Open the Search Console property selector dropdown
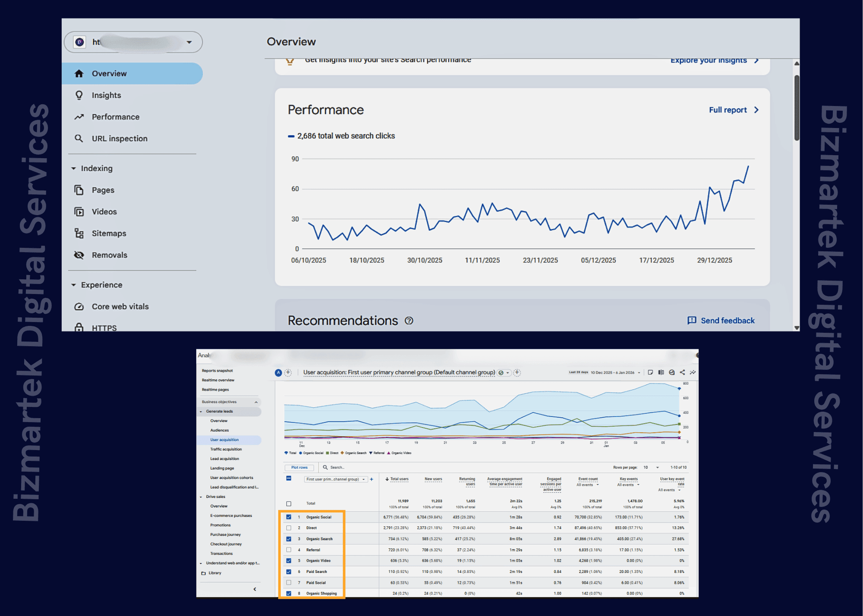Screen dimensions: 863x616 coord(133,42)
